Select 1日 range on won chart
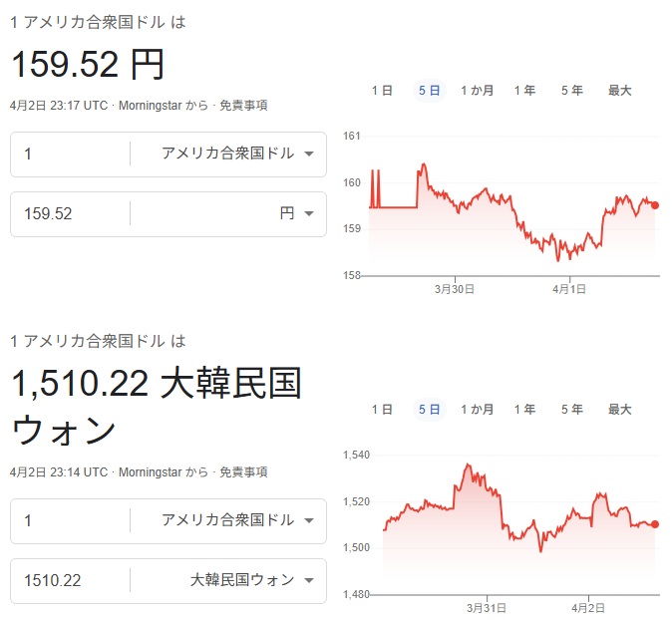The width and height of the screenshot is (672, 620). 382,409
